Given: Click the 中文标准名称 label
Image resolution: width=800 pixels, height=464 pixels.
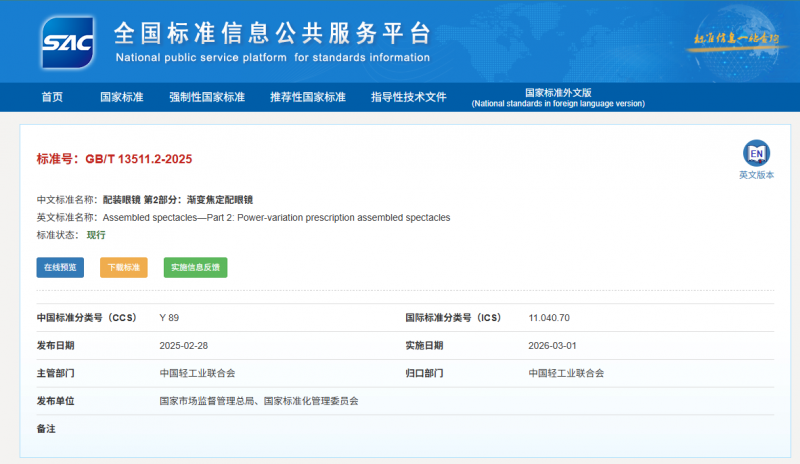Looking at the screenshot, I should (65, 200).
